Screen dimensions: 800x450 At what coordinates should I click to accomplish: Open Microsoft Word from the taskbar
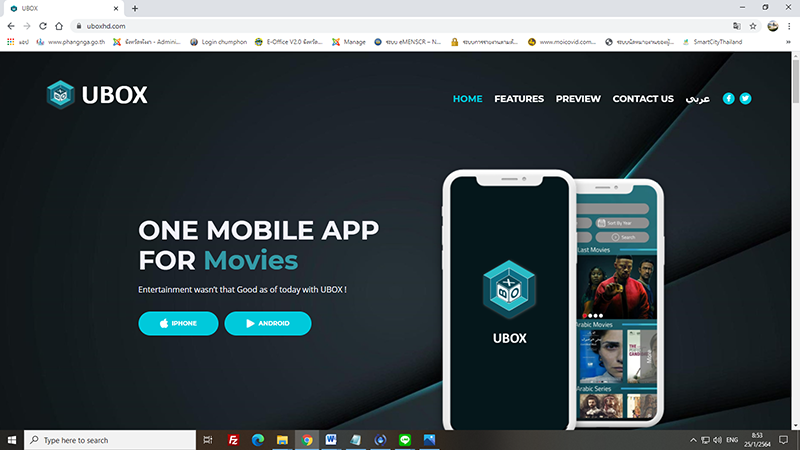[x=331, y=440]
